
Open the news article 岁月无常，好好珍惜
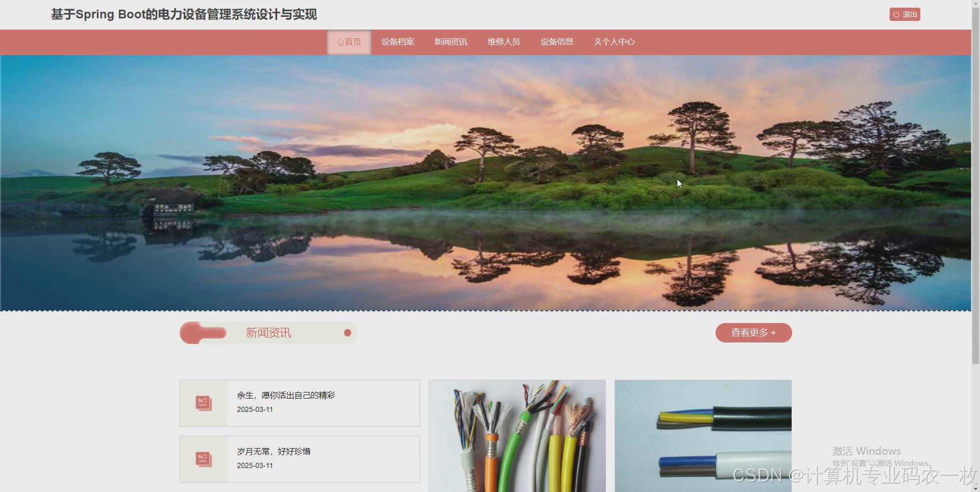[275, 451]
